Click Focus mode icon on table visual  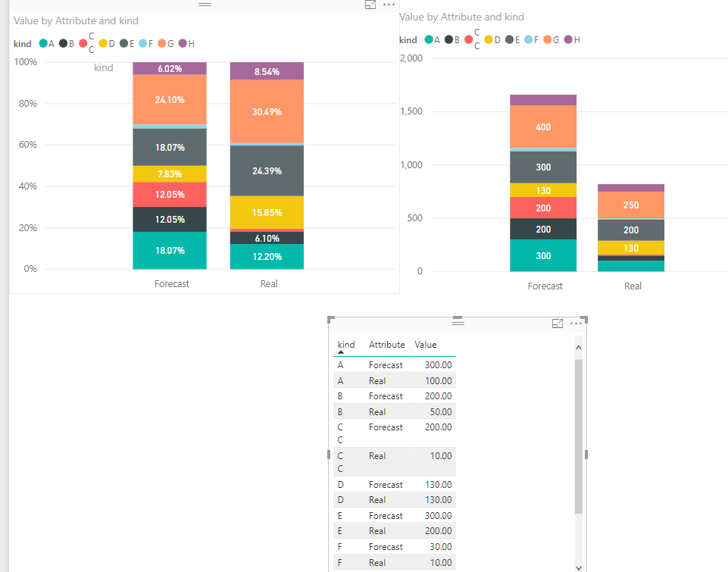[x=557, y=324]
